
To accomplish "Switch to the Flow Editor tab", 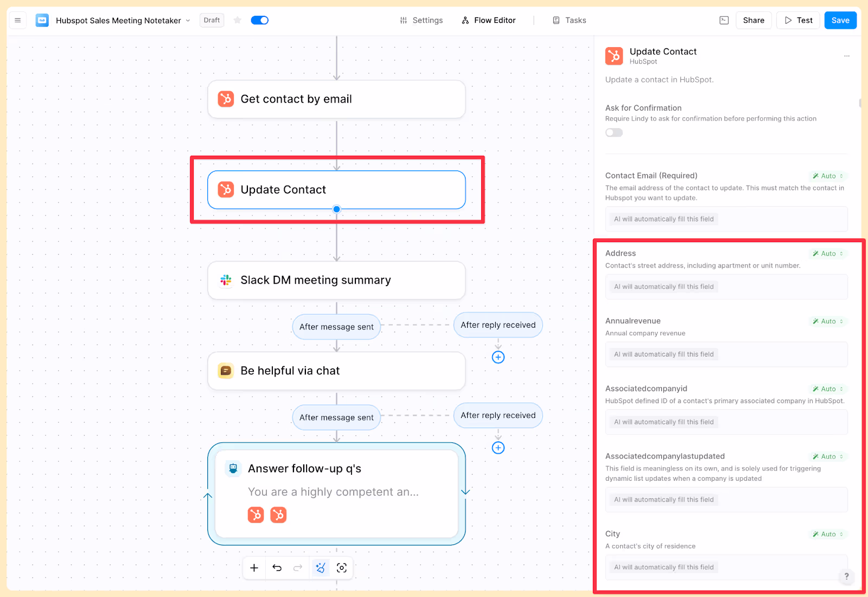I will pyautogui.click(x=488, y=20).
